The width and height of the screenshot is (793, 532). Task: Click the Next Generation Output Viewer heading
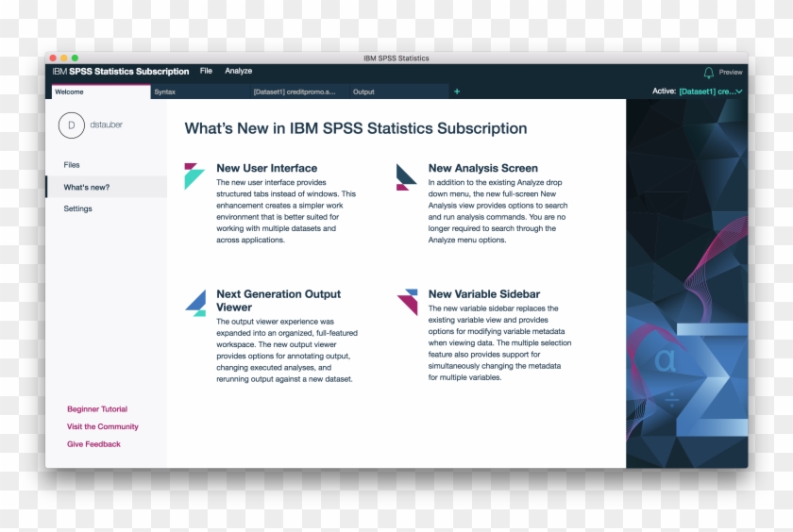tap(278, 301)
